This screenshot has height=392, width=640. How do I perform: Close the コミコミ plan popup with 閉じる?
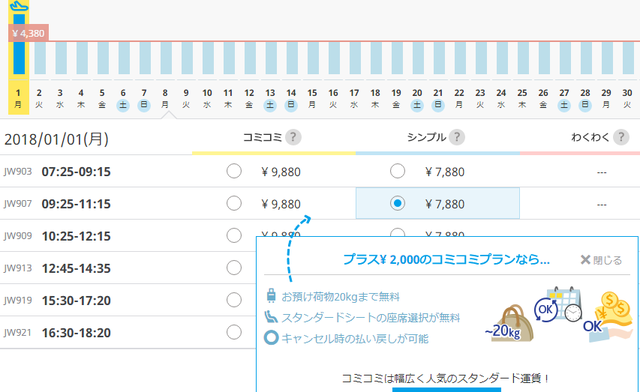601,260
